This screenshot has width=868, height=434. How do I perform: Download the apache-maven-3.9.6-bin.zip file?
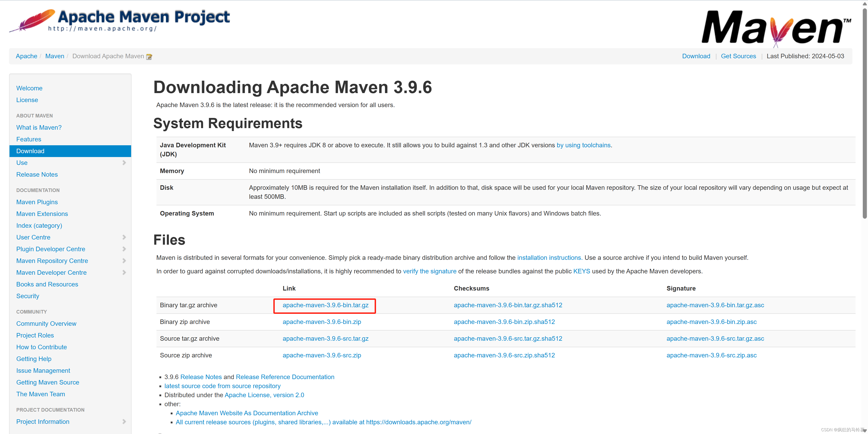pyautogui.click(x=322, y=322)
